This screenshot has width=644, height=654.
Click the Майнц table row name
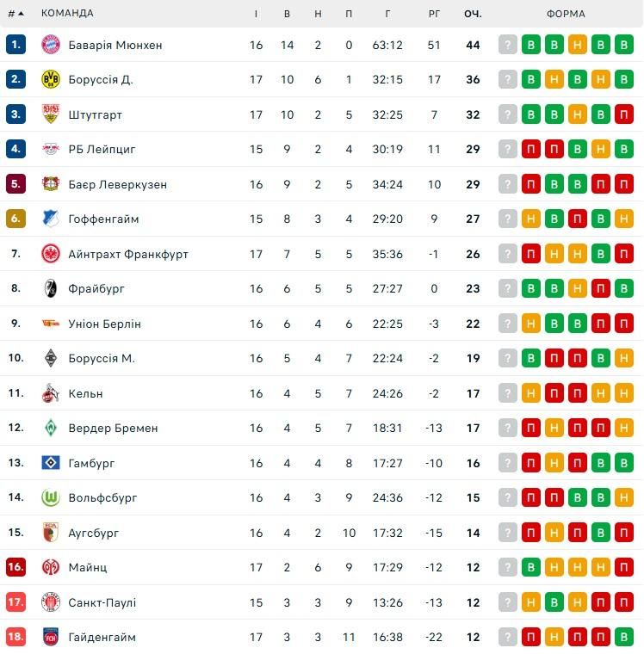click(x=88, y=567)
